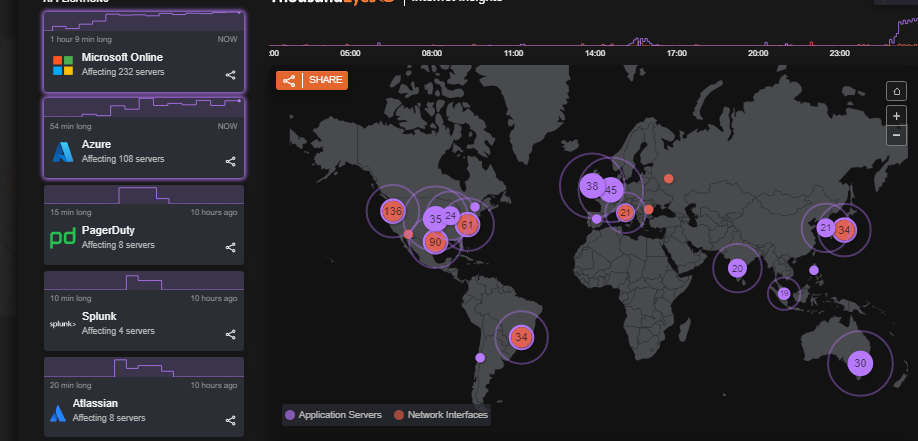The width and height of the screenshot is (918, 441).
Task: Share the PagerDuty outage card
Action: [231, 247]
